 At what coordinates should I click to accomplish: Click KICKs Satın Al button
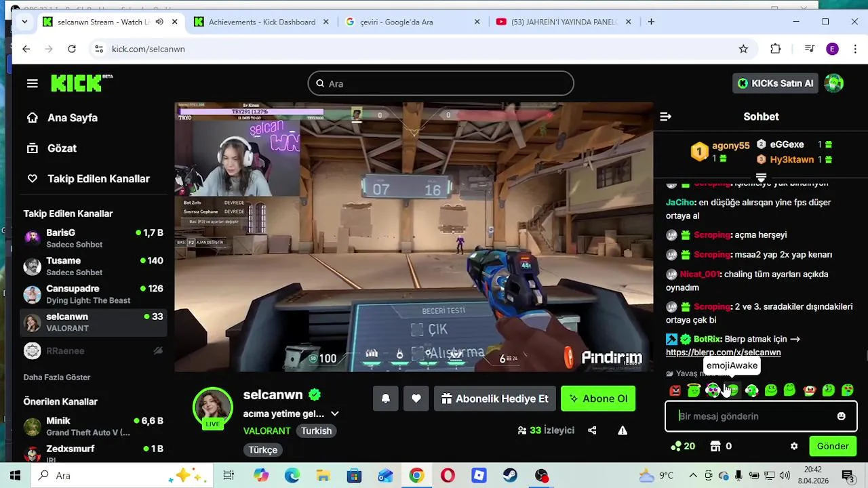pos(776,83)
